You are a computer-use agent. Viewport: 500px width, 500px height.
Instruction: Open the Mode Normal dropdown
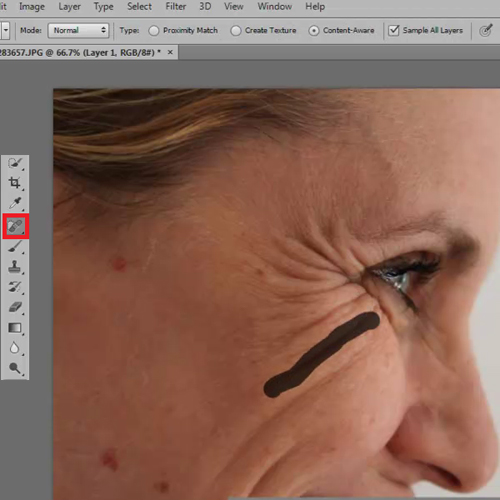pyautogui.click(x=79, y=30)
